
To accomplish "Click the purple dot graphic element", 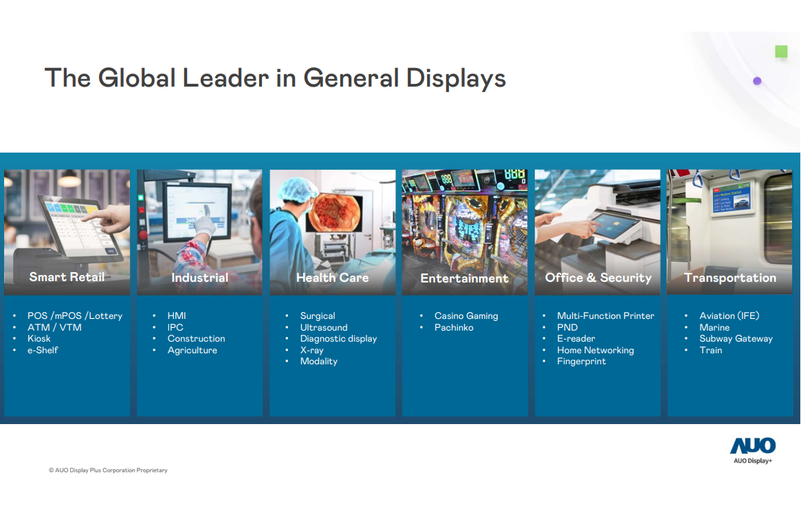I will point(757,80).
